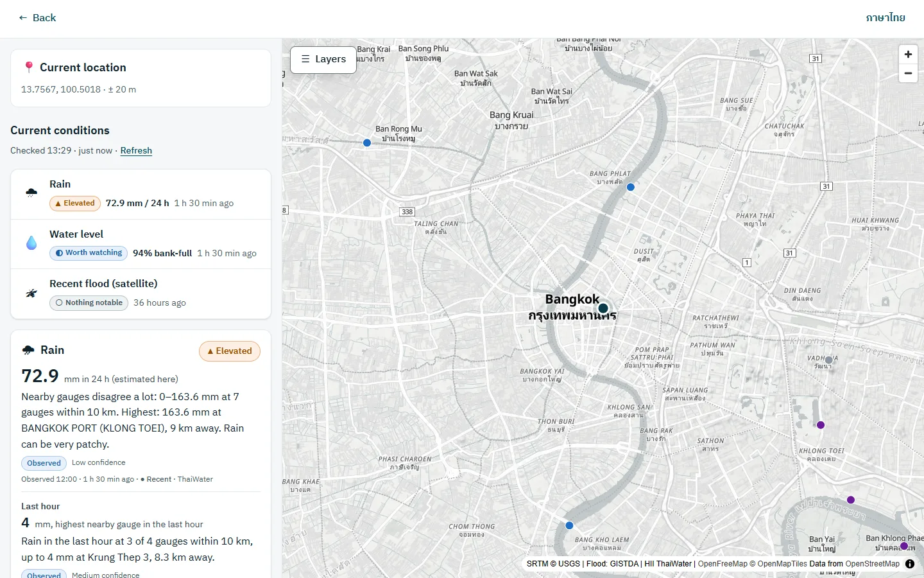Click the Elevated tag on Rain detail card
Viewport: 924px width, 578px height.
click(230, 351)
